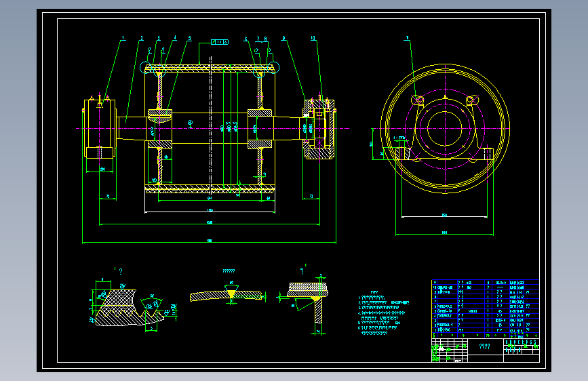Select part balloon number 9
This screenshot has height=381, width=588.
coord(283,38)
